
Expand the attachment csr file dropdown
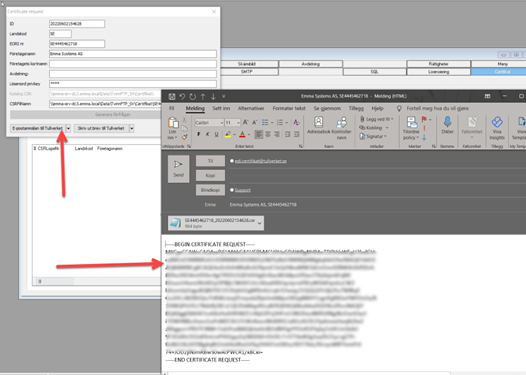coord(260,223)
